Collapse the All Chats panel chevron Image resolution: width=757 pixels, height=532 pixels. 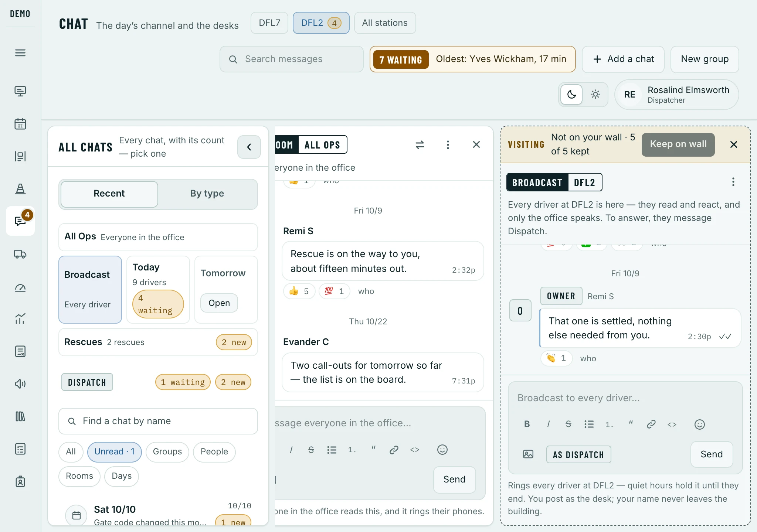click(249, 147)
